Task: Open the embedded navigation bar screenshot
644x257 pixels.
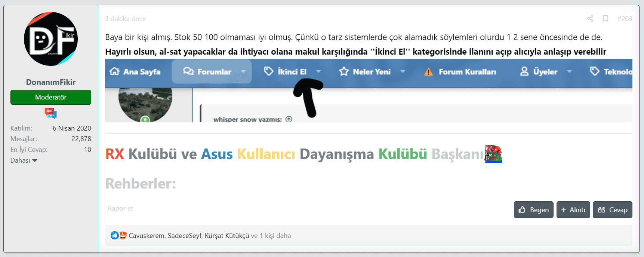Action: pos(368,91)
